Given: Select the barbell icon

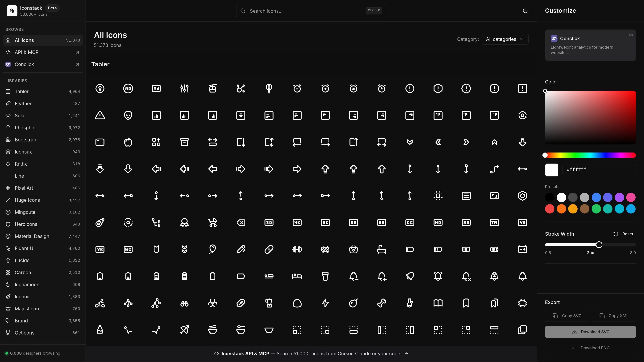Looking at the screenshot, I should [297, 249].
